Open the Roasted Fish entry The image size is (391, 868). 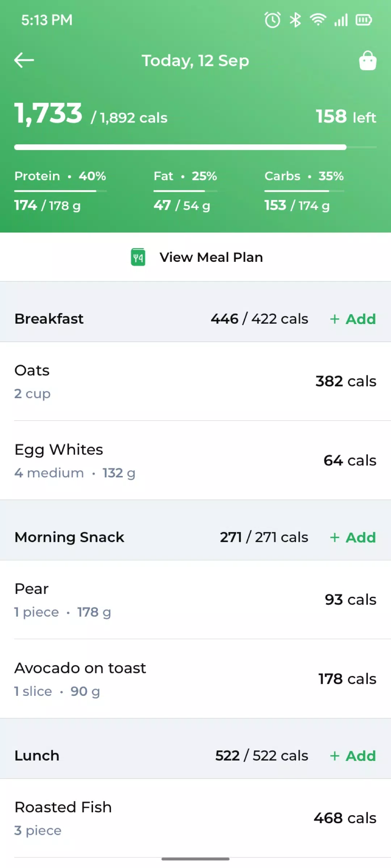(x=195, y=818)
